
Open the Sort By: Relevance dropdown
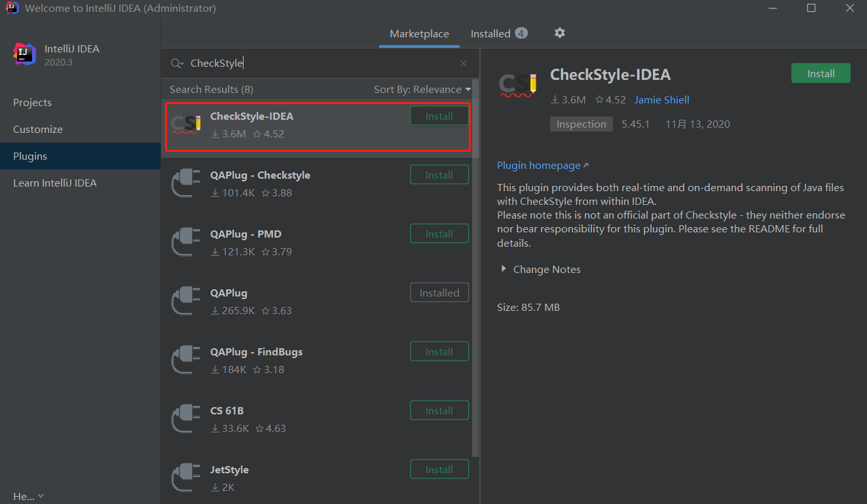coord(422,89)
